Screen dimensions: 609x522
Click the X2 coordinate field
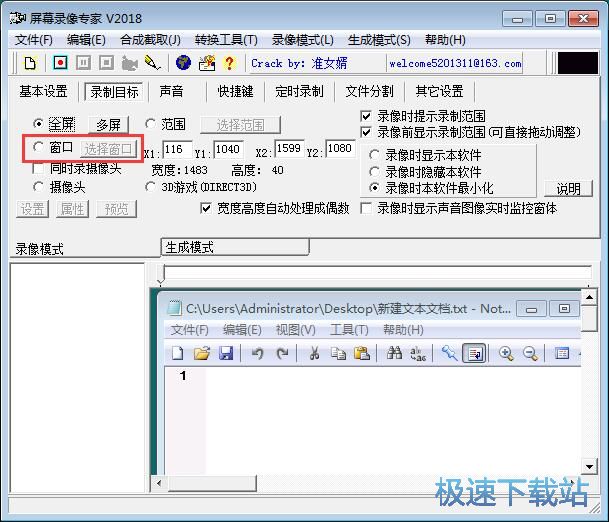coord(289,149)
